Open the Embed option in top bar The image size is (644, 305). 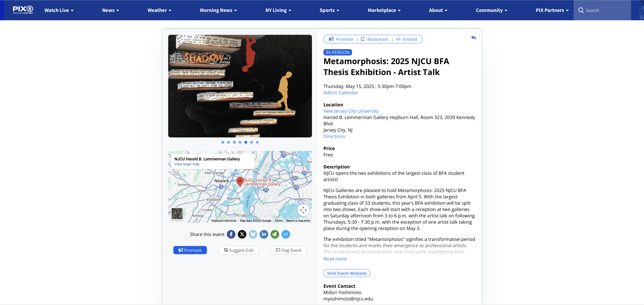point(407,39)
